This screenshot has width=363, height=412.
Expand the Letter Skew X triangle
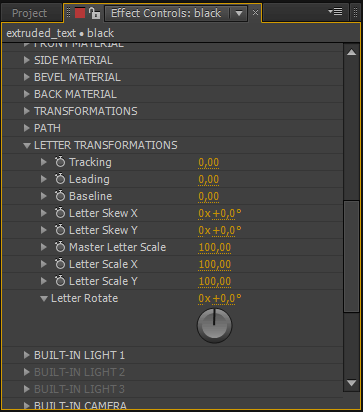[43, 213]
